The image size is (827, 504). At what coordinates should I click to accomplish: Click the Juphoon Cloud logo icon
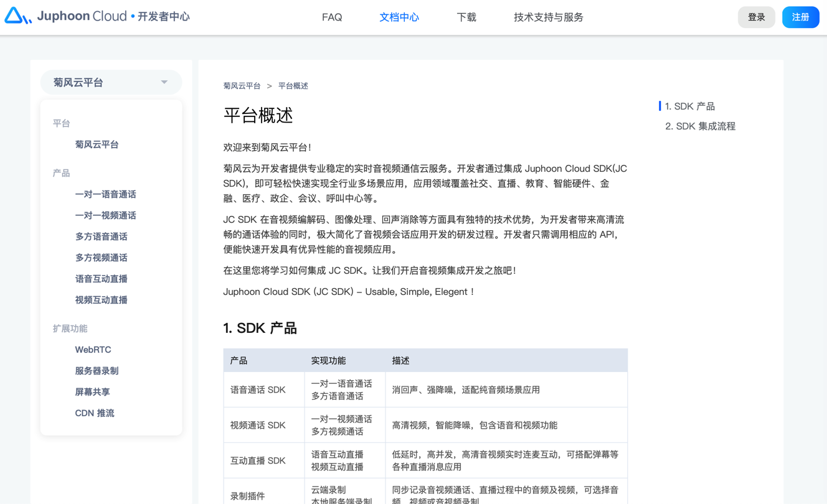[x=17, y=16]
